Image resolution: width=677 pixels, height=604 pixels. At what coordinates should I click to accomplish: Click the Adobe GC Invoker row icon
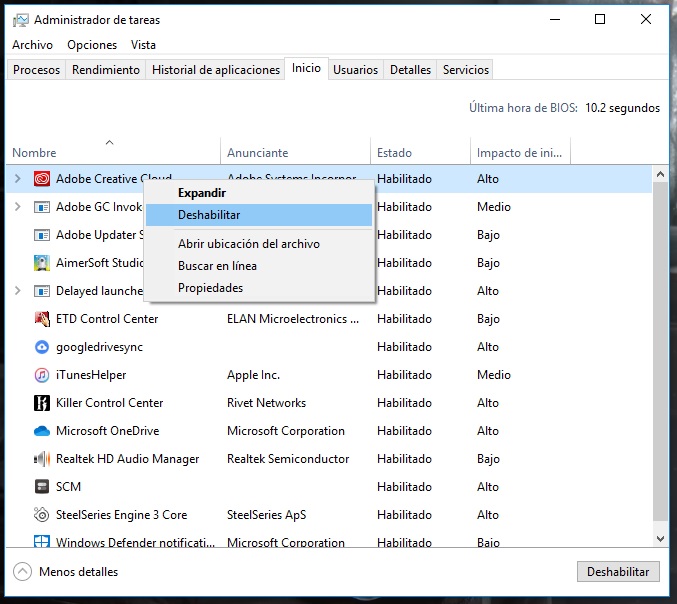pos(42,207)
